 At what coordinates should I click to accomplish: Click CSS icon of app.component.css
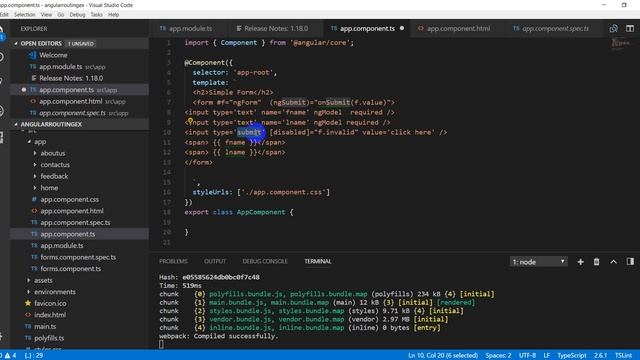pyautogui.click(x=34, y=199)
